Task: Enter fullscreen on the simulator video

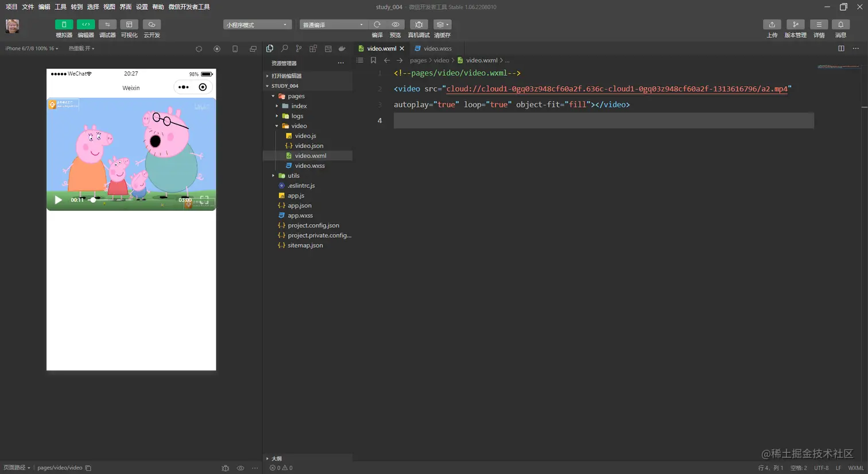Action: (x=204, y=200)
